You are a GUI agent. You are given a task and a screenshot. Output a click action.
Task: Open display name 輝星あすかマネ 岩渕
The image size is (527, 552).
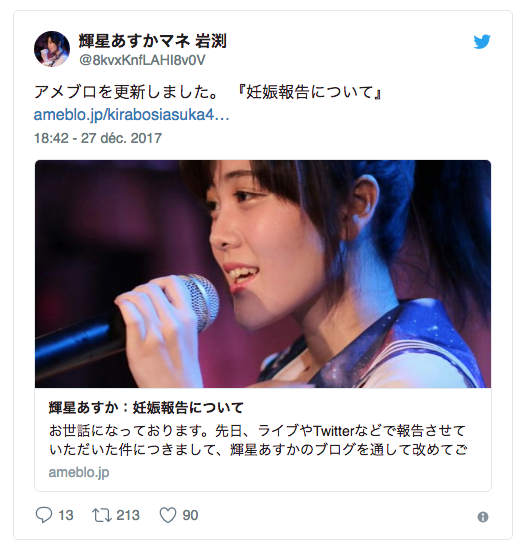pos(152,41)
